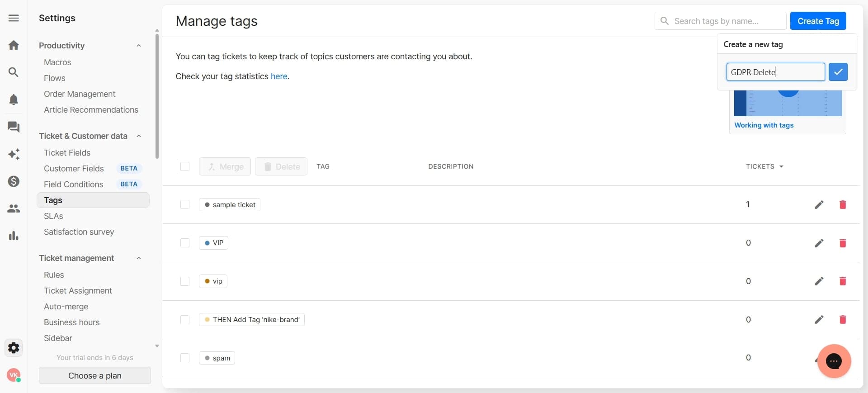Click the blue color dot of VIP tag
Image resolution: width=868 pixels, height=393 pixels.
(x=207, y=243)
